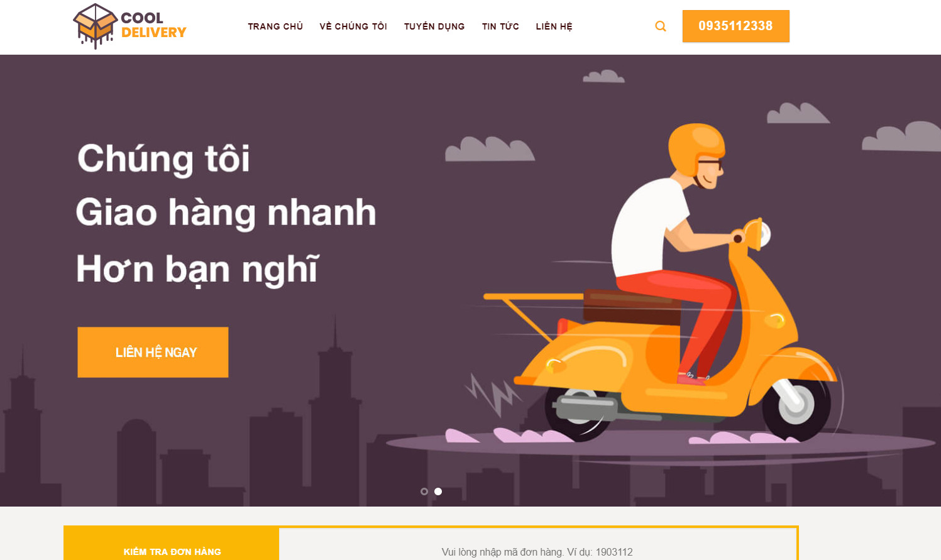941x560 pixels.
Task: Select the second slider dot indicator
Action: coord(438,491)
